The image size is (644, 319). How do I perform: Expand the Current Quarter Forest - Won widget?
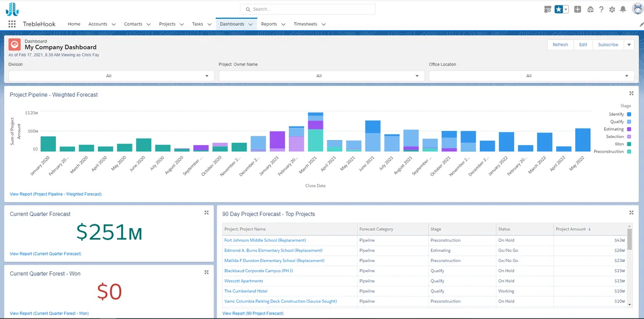click(206, 272)
